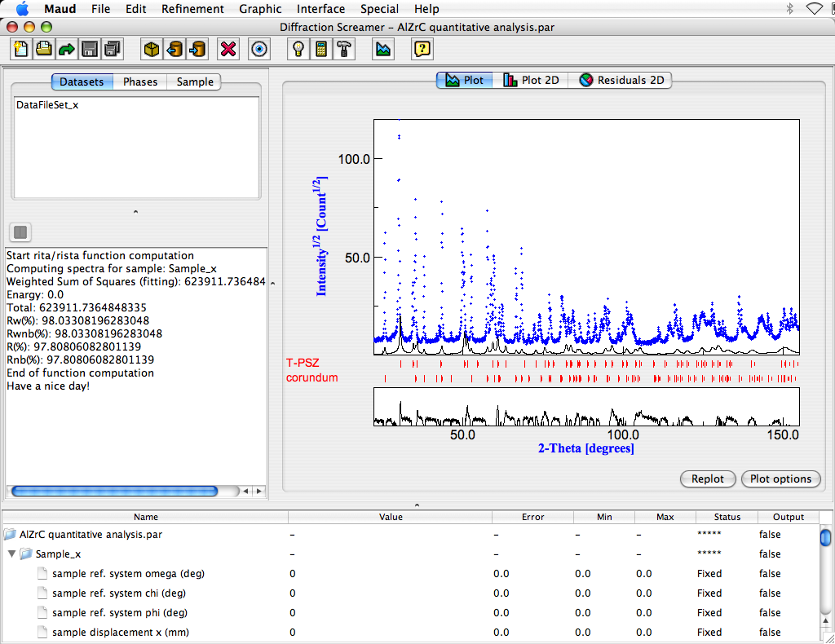Click the collapse arrow below the datasets list
Screen dimensions: 835x644
[x=135, y=212]
